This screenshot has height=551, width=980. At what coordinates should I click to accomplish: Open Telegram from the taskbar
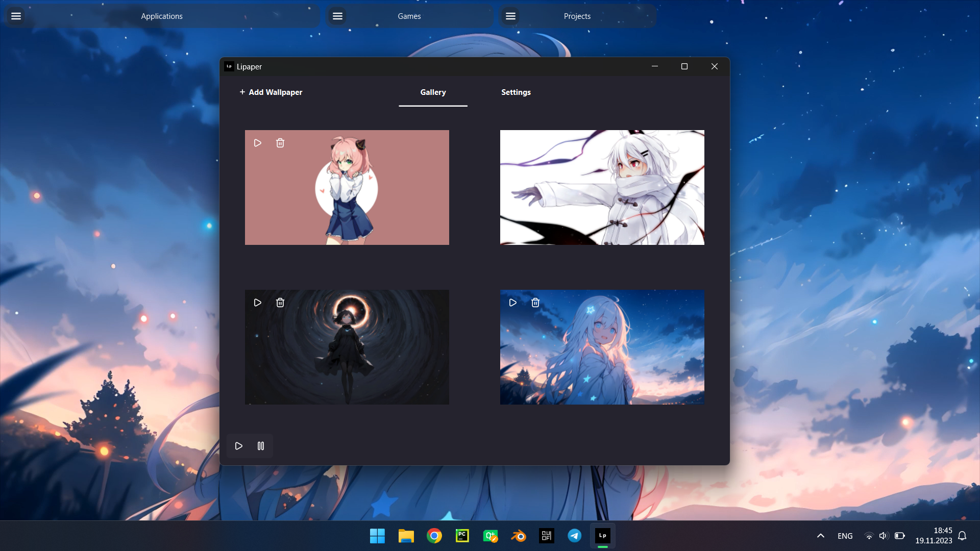pyautogui.click(x=574, y=536)
